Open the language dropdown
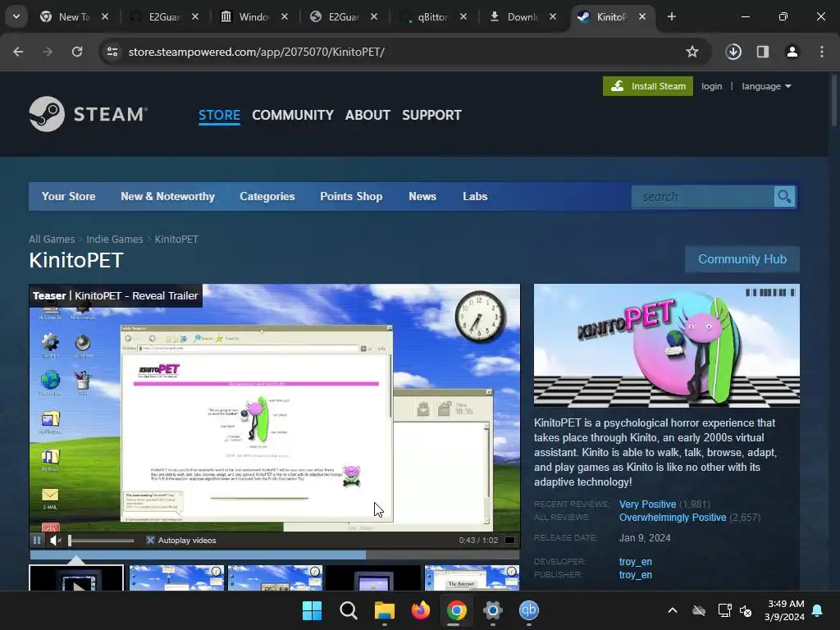The image size is (840, 630). click(766, 86)
